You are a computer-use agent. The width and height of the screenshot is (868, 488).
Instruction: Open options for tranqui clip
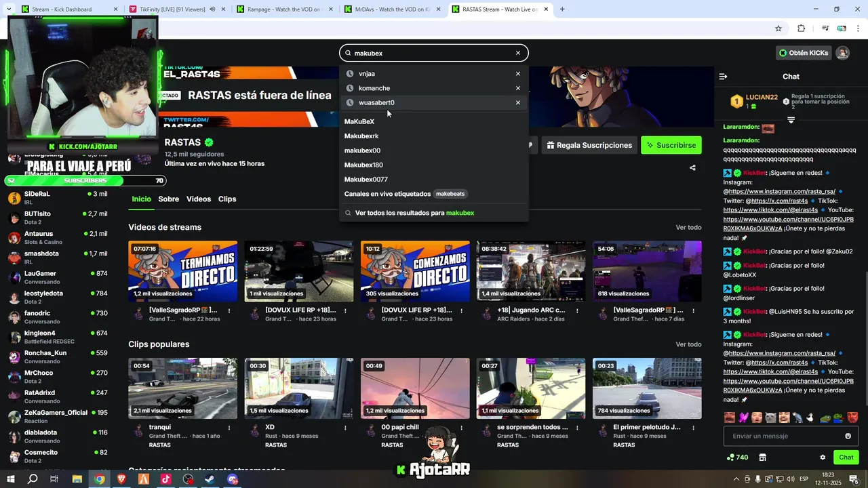229,428
